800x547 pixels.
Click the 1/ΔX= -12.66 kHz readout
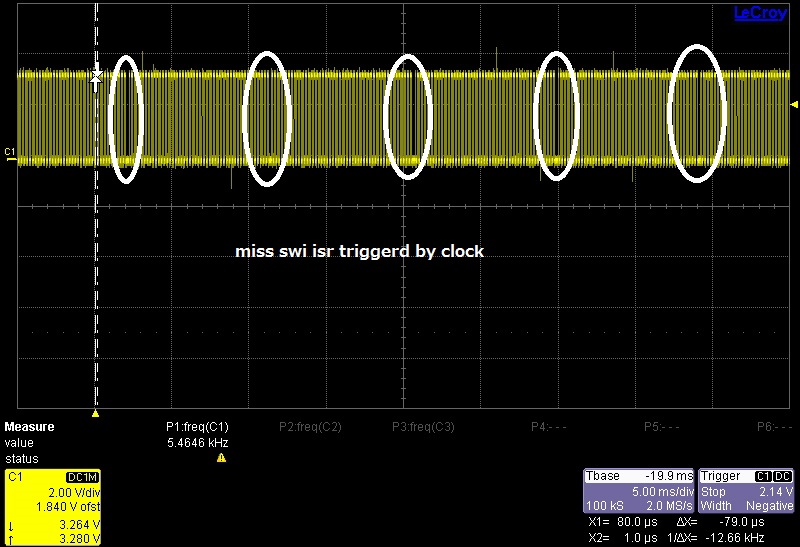tap(716, 538)
